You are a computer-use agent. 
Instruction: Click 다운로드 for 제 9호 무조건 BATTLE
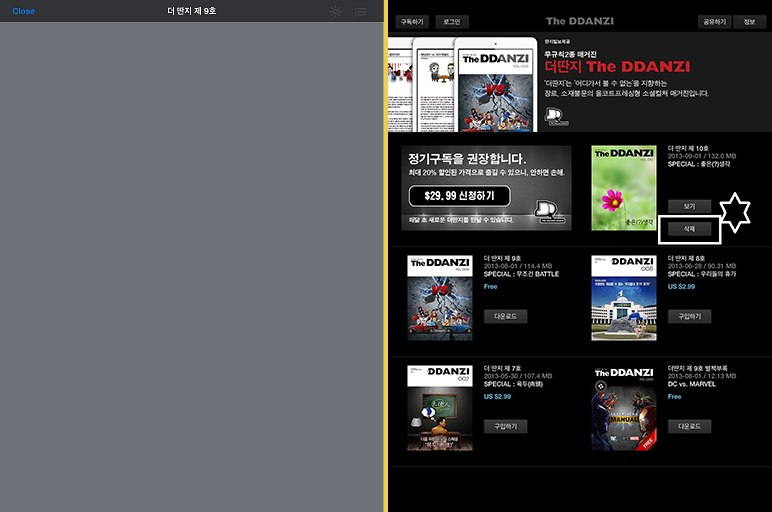(x=505, y=317)
